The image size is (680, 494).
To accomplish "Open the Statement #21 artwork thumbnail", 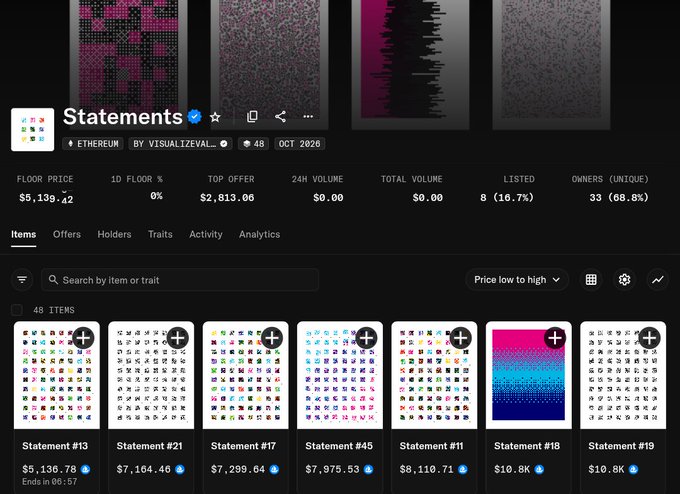I will click(x=151, y=375).
